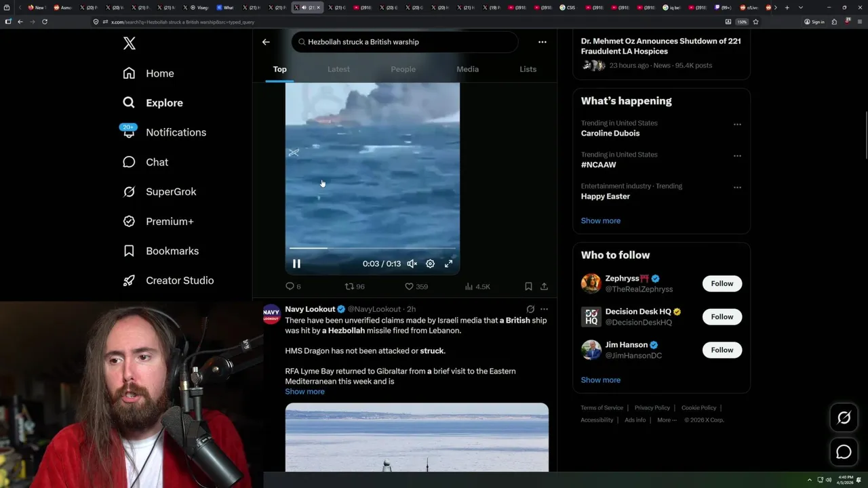Open the Privacy Policy footer link

tap(652, 408)
